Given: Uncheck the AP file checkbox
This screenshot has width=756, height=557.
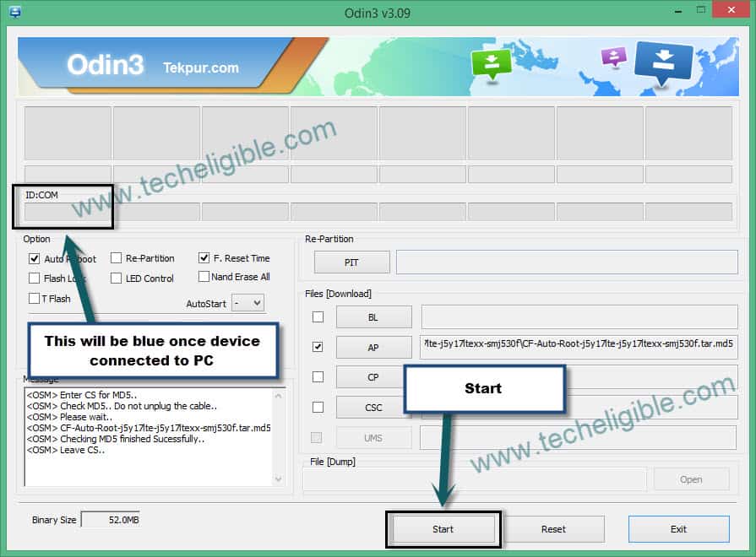Looking at the screenshot, I should point(318,347).
